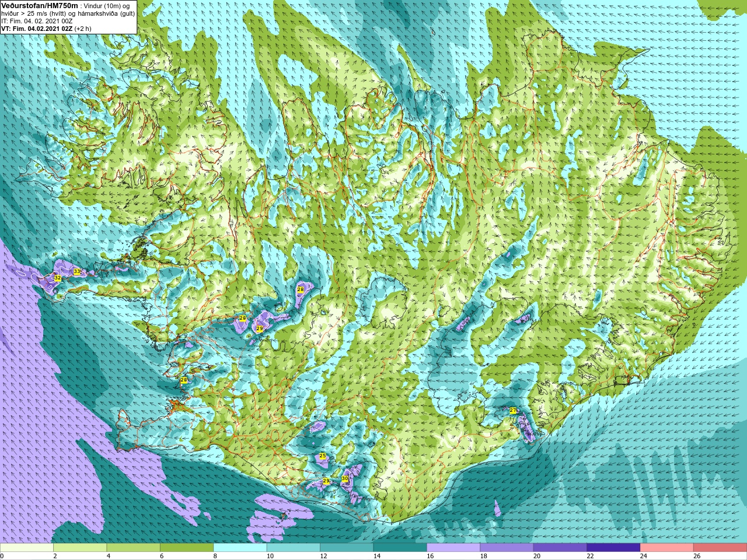Click the legend scale number 0
Screen dimensions: 747x560
point(2,556)
